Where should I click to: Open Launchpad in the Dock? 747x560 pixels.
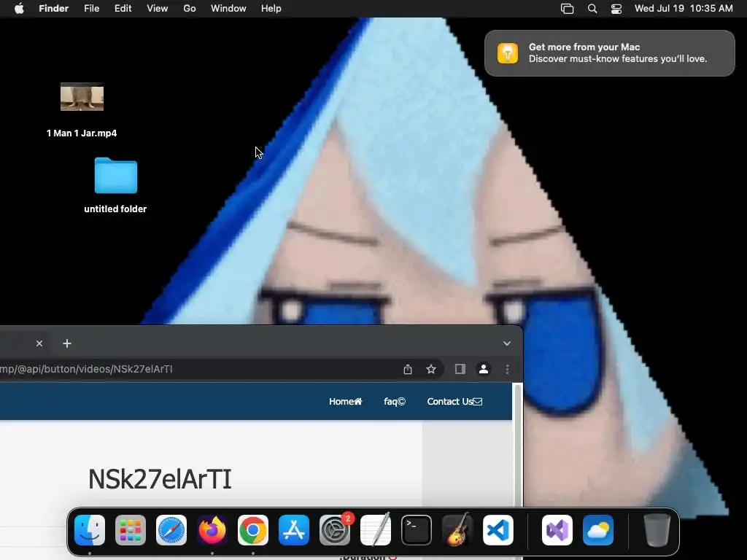[131, 530]
